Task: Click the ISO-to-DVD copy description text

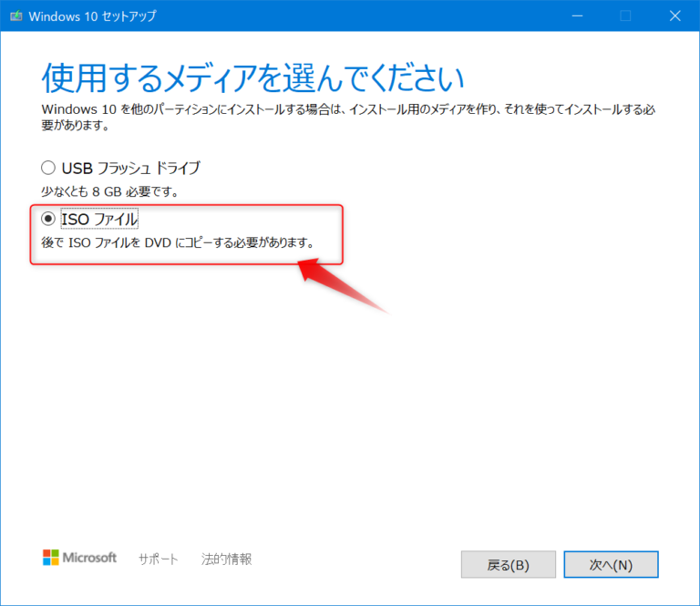Action: point(178,242)
